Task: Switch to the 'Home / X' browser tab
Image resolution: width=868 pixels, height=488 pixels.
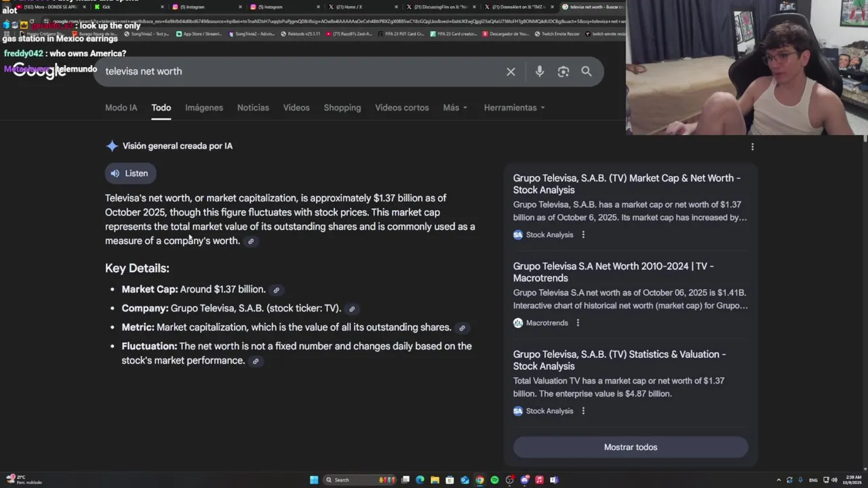Action: pos(363,7)
